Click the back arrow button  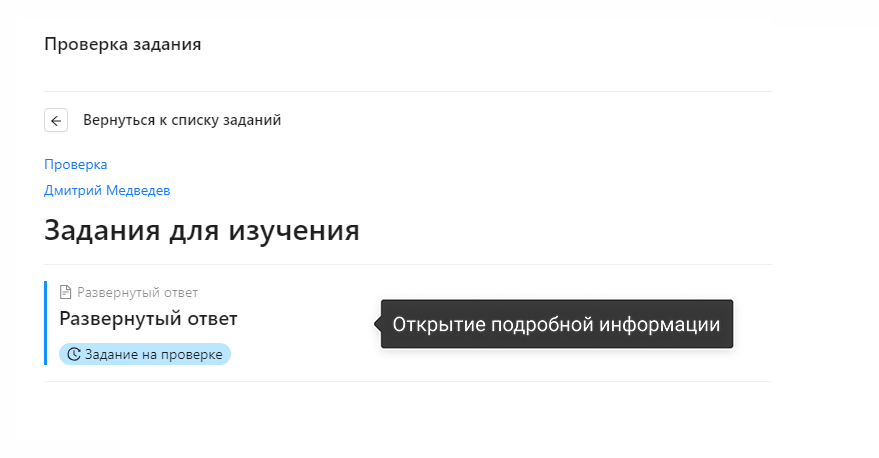(56, 120)
